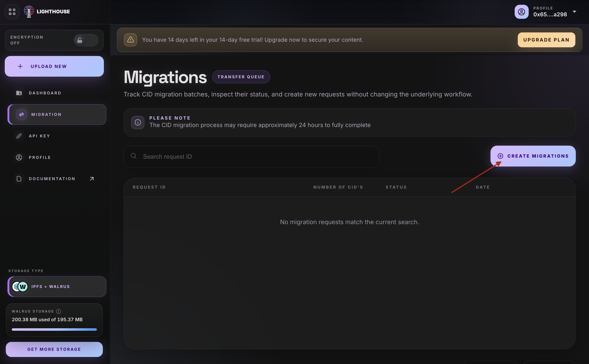Click the Create Migrations plus icon
This screenshot has width=589, height=364.
(x=500, y=156)
